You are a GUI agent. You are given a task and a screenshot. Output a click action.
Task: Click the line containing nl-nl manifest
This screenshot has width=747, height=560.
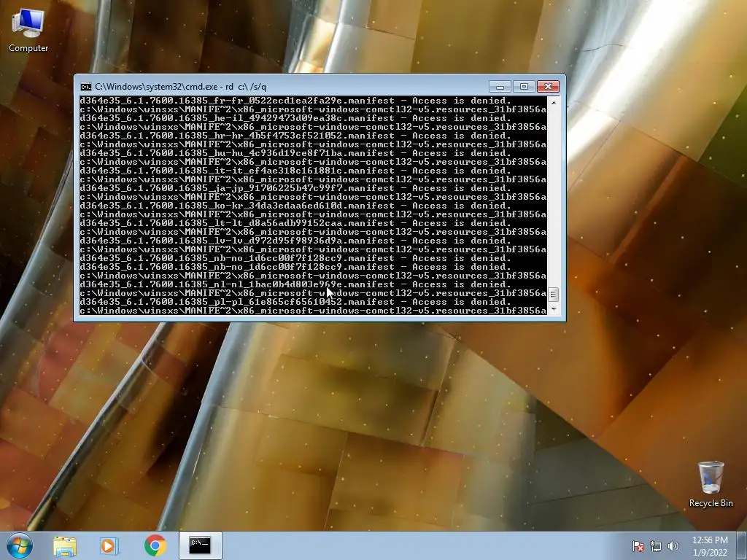[x=295, y=284]
